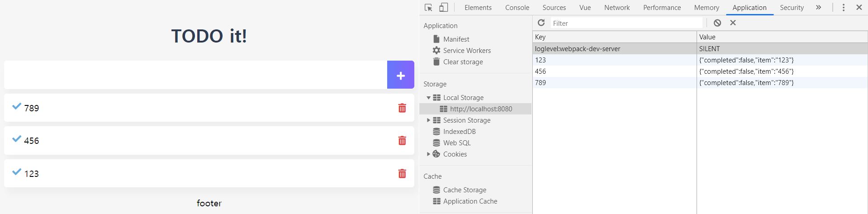The width and height of the screenshot is (868, 214).
Task: Click the storage Filter input field
Action: pyautogui.click(x=626, y=23)
